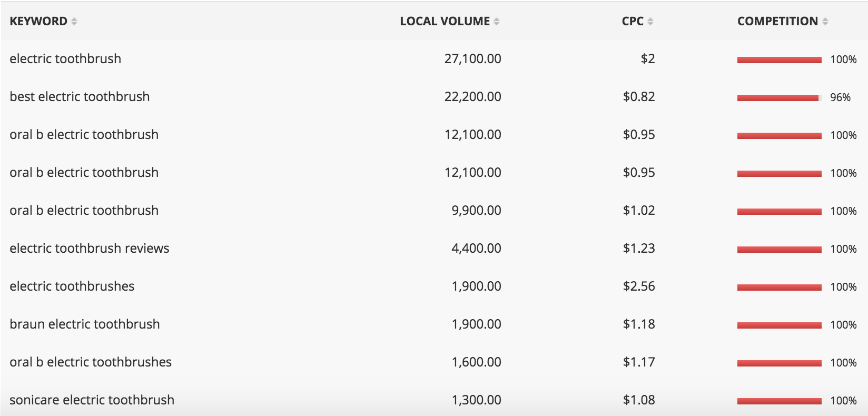This screenshot has width=868, height=416.
Task: Click the Local Volume sort arrows icon
Action: point(497,22)
